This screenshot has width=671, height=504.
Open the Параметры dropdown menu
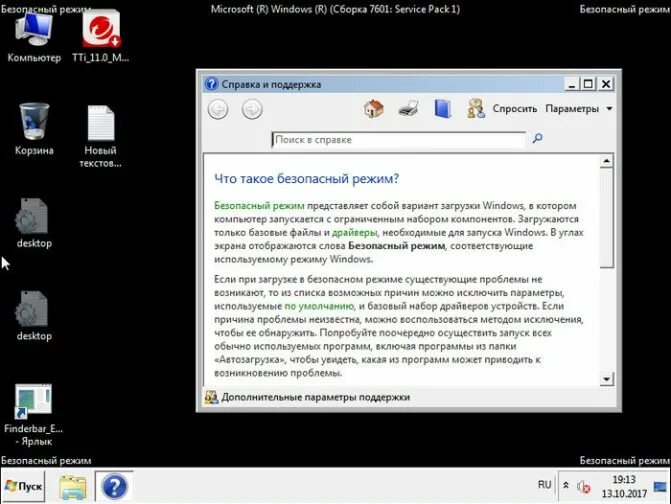(579, 109)
